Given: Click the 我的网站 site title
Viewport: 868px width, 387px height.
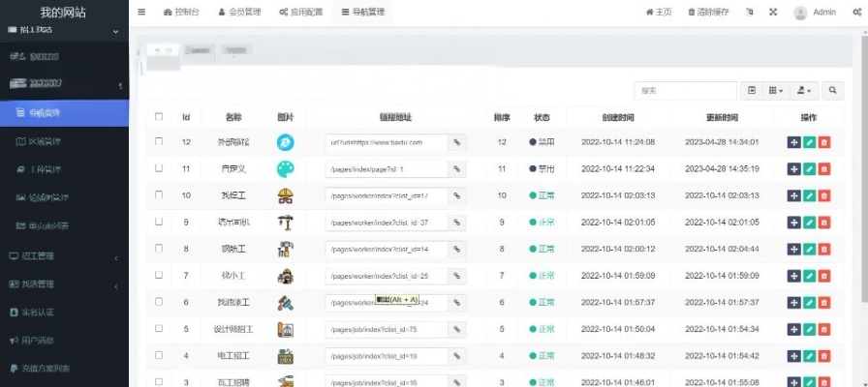Looking at the screenshot, I should pyautogui.click(x=63, y=13).
